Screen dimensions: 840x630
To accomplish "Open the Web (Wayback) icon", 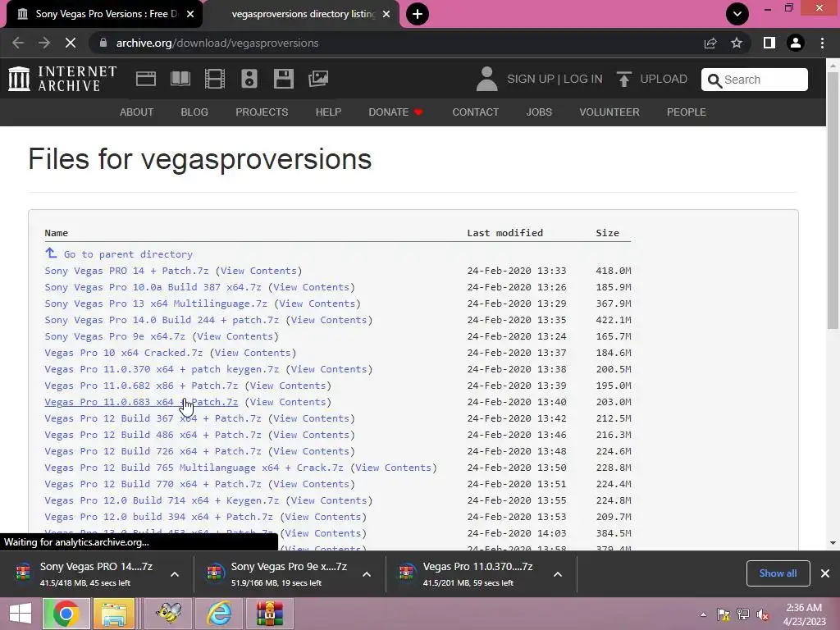I will (146, 79).
